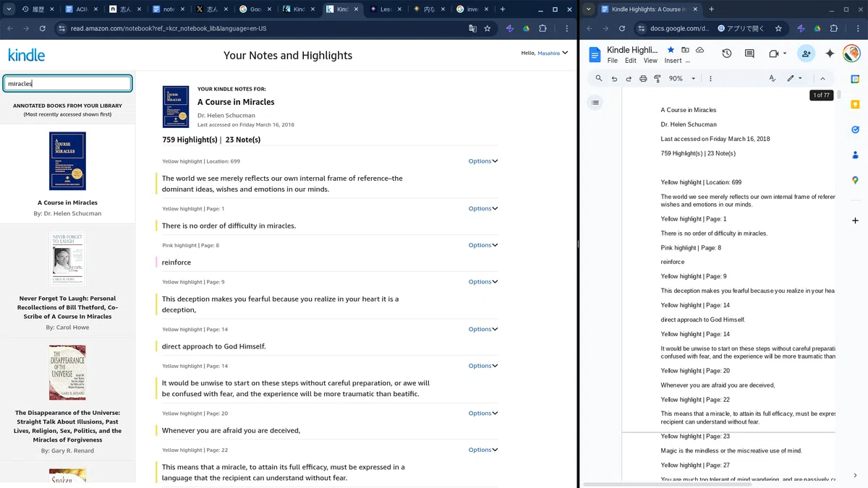Image resolution: width=868 pixels, height=488 pixels.
Task: Click the Kindle Highlights document title
Action: click(632, 50)
